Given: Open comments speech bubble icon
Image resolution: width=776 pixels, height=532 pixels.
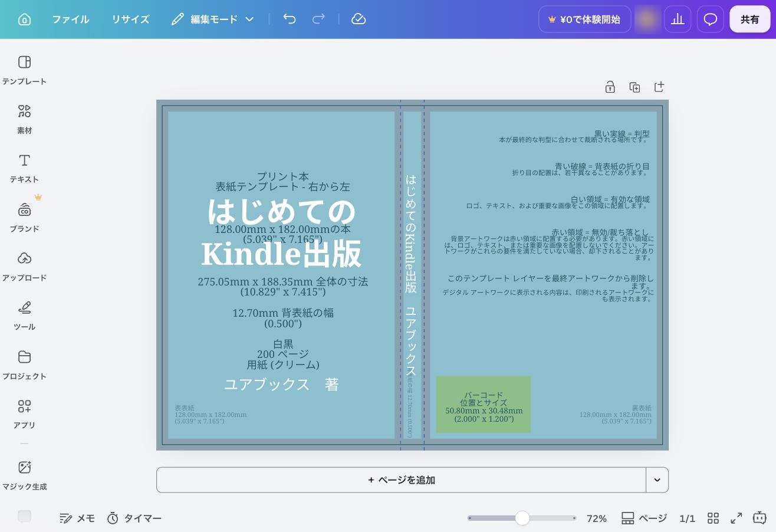Looking at the screenshot, I should click(x=711, y=19).
